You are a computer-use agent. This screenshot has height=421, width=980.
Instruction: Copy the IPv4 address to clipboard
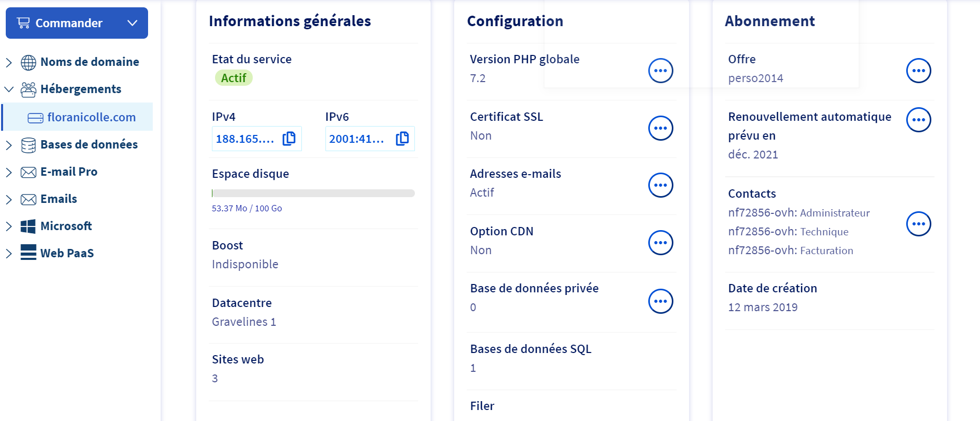pyautogui.click(x=289, y=139)
